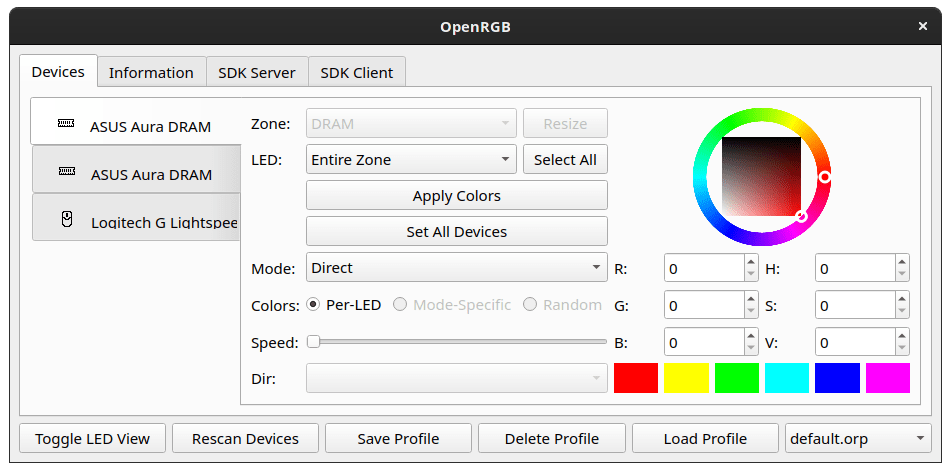Decrease the G value with down arrow
Image resolution: width=951 pixels, height=472 pixels.
click(751, 312)
